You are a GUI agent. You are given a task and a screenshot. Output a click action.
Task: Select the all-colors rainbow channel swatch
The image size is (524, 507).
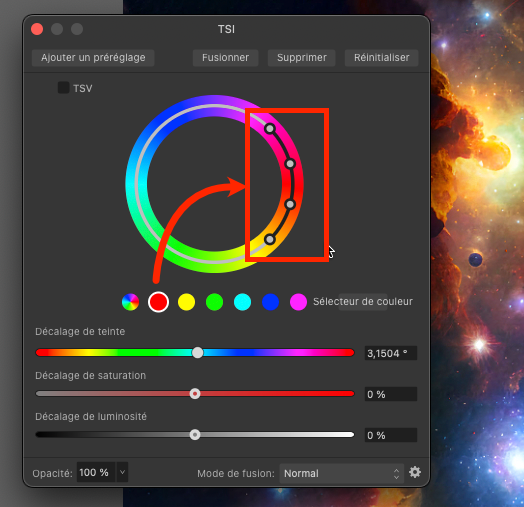click(131, 302)
